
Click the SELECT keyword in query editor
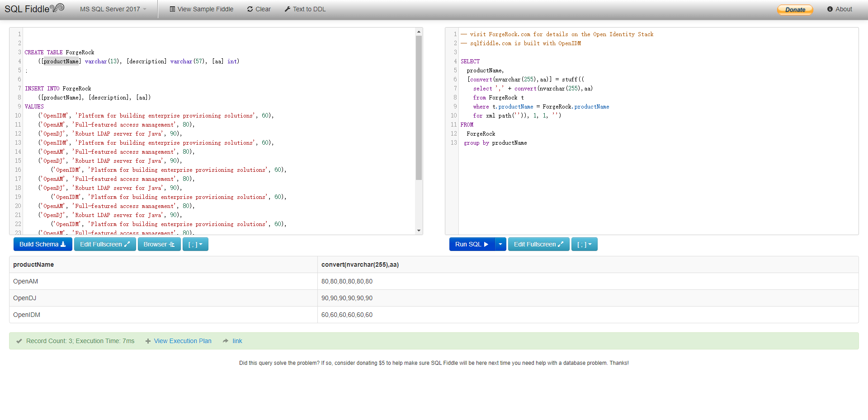(x=470, y=61)
